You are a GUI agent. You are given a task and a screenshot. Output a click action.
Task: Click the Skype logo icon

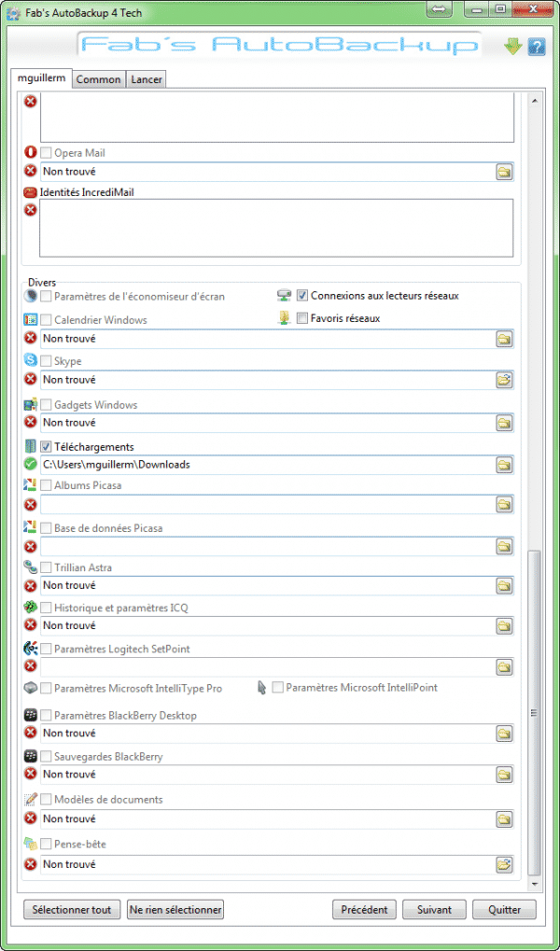31,361
